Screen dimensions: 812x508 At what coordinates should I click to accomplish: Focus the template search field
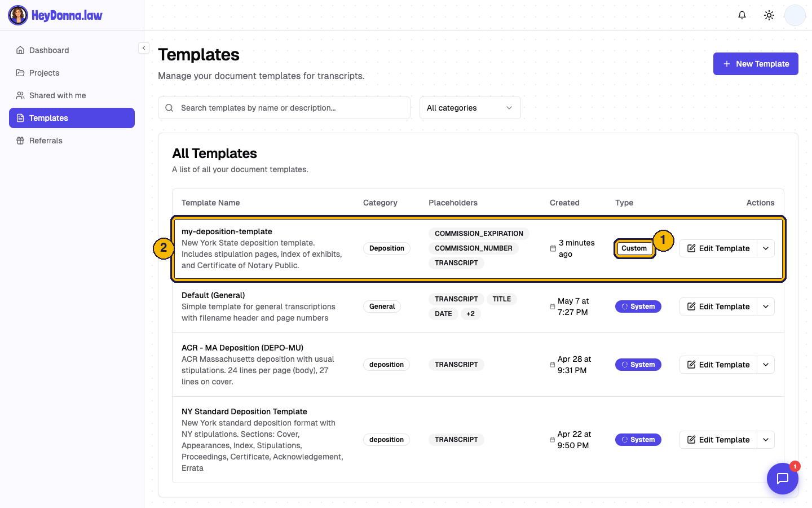coord(284,108)
